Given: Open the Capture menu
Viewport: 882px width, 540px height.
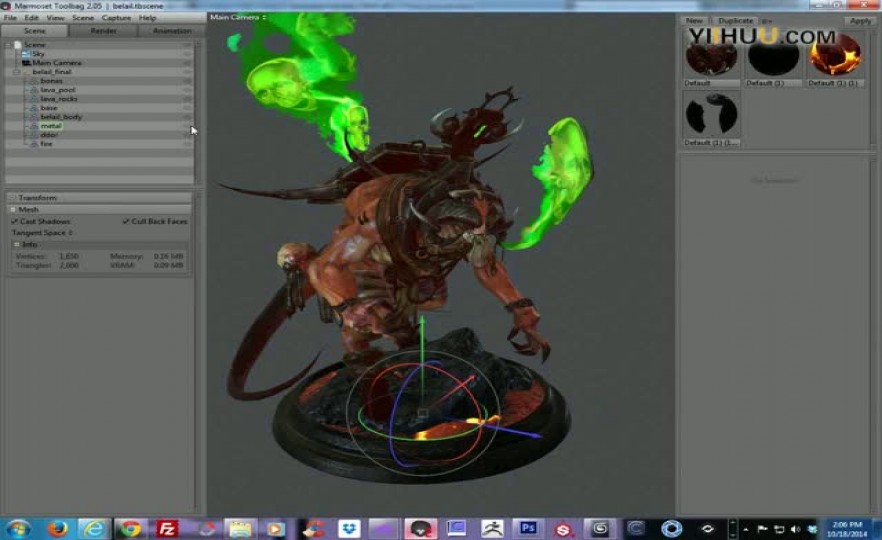Looking at the screenshot, I should [x=116, y=18].
